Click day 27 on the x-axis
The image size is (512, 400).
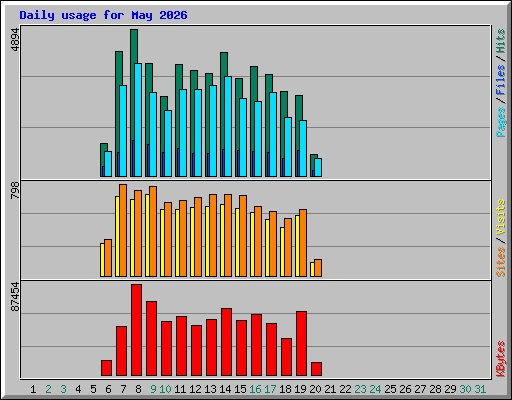(x=420, y=389)
